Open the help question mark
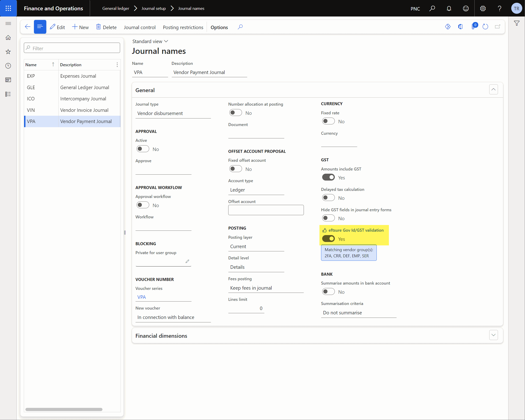Image resolution: width=525 pixels, height=420 pixels. (499, 8)
